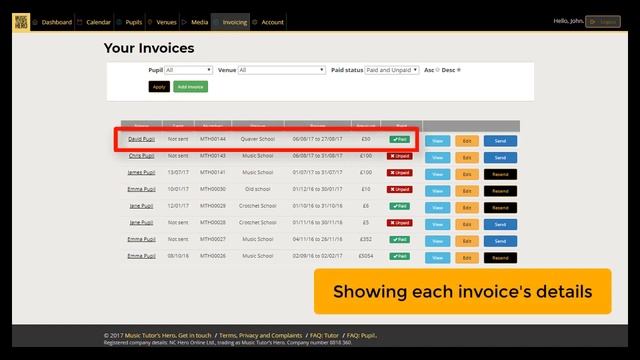Click Emma Pupil link for invoice MTH00026
The image size is (640, 360).
pyautogui.click(x=141, y=256)
